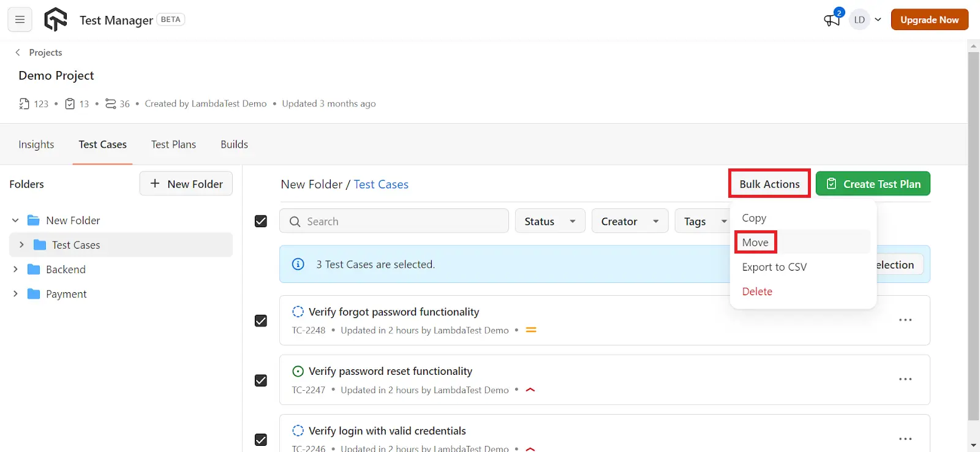This screenshot has width=980, height=452.
Task: Open the hamburger menu
Action: pos(20,20)
